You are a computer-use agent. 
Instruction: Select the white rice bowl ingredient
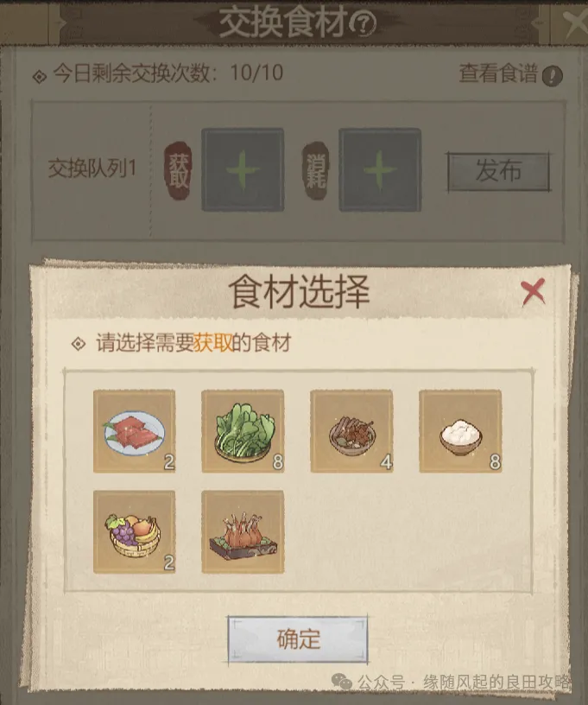pyautogui.click(x=460, y=431)
